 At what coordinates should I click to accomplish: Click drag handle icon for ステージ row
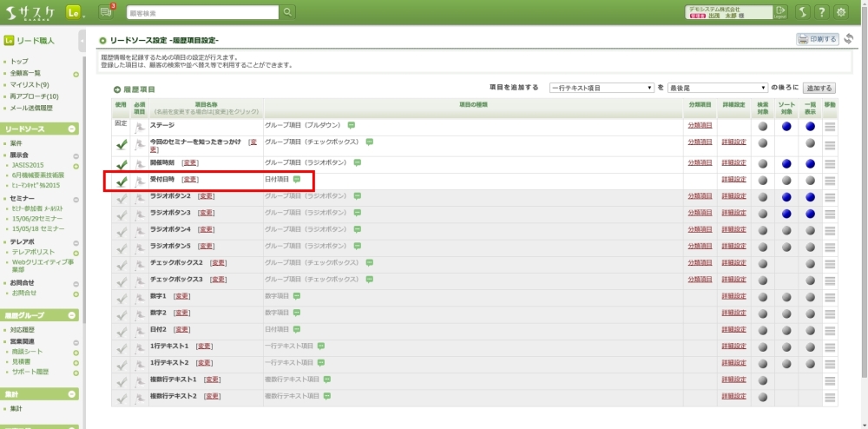(x=831, y=126)
